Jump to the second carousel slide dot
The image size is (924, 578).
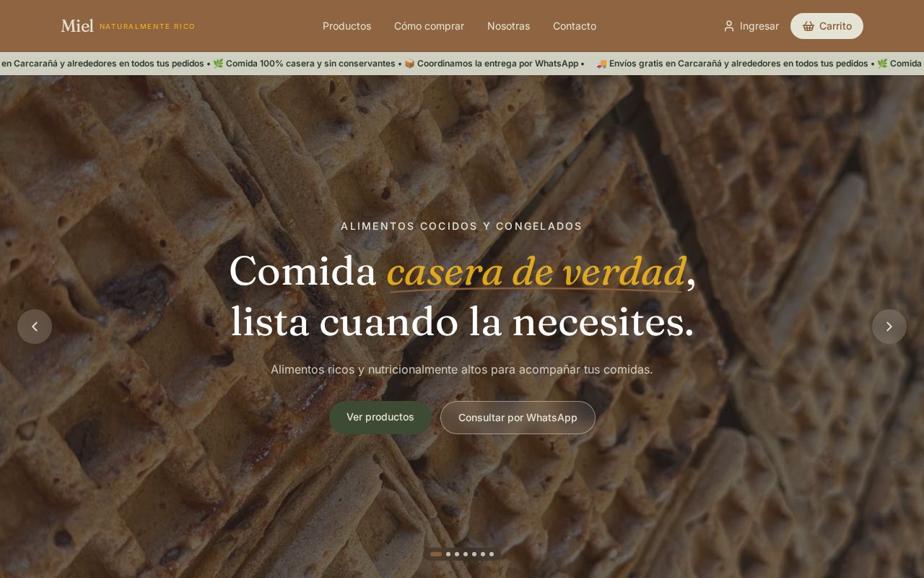(x=448, y=554)
